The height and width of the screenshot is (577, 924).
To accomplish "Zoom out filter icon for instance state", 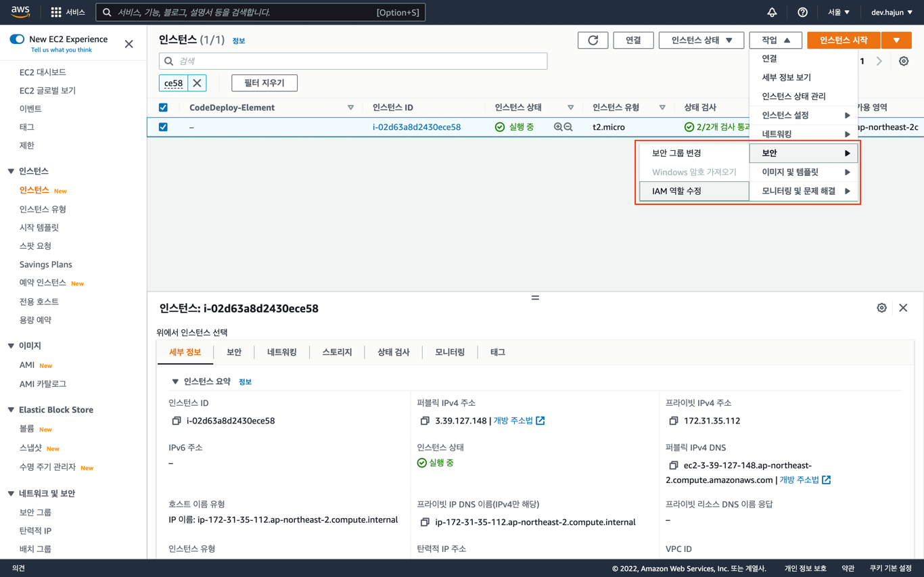I will pyautogui.click(x=568, y=126).
